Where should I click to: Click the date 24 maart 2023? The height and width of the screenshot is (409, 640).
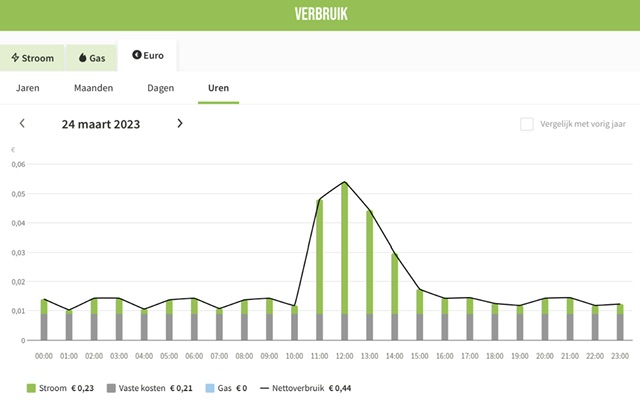click(101, 124)
